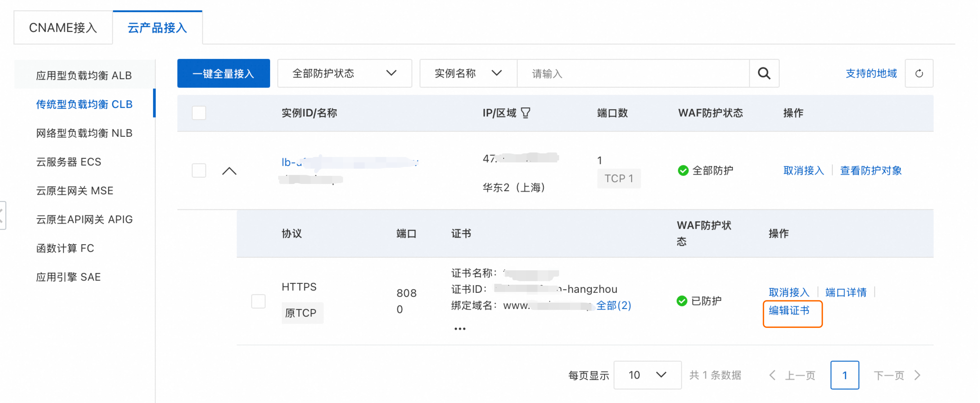Image resolution: width=980 pixels, height=403 pixels.
Task: Collapse the instance row with the up chevron
Action: pyautogui.click(x=229, y=171)
